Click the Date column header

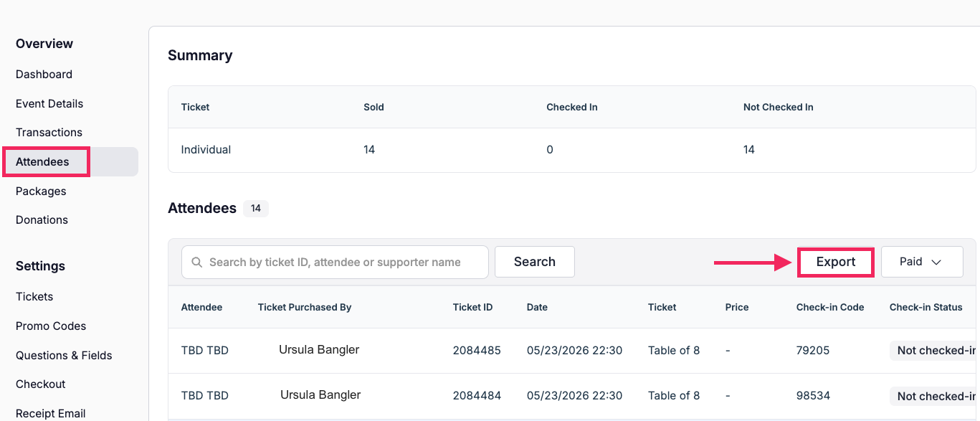pos(537,307)
